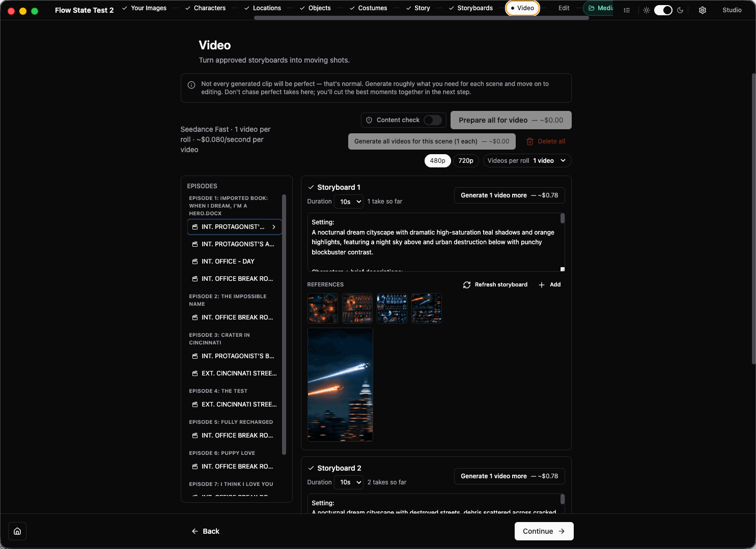
Task: Select Episode 2 INT. OFFICE BREAK RO... scene
Action: click(x=234, y=317)
